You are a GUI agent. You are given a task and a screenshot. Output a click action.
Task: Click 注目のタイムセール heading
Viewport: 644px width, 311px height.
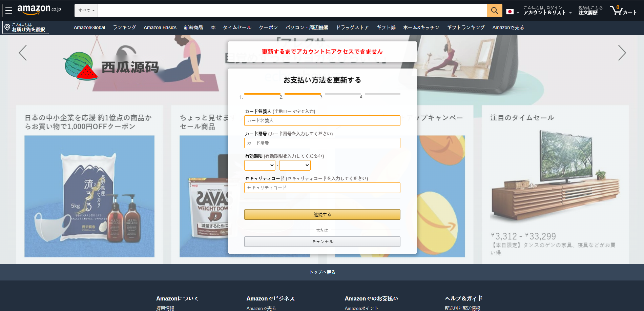tap(522, 118)
